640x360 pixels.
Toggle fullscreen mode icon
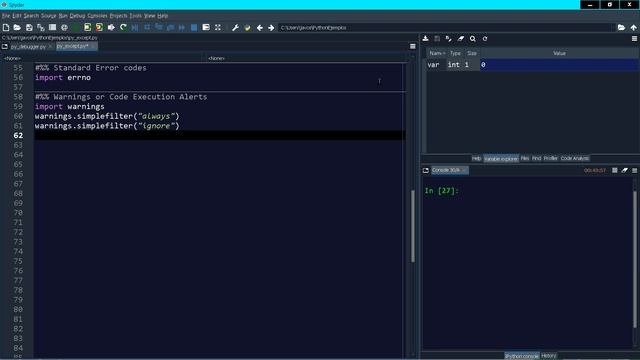pyautogui.click(x=218, y=27)
